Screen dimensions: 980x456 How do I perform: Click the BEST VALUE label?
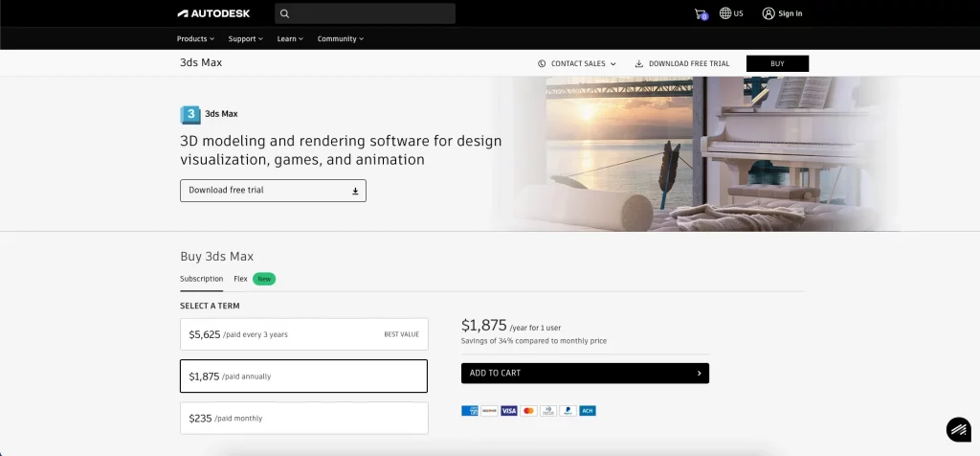click(401, 334)
